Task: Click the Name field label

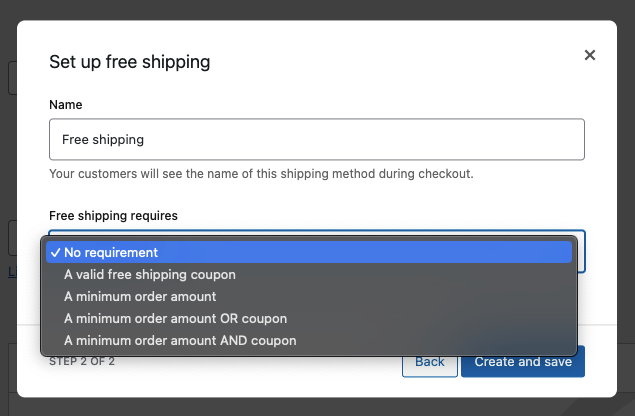Action: click(66, 104)
